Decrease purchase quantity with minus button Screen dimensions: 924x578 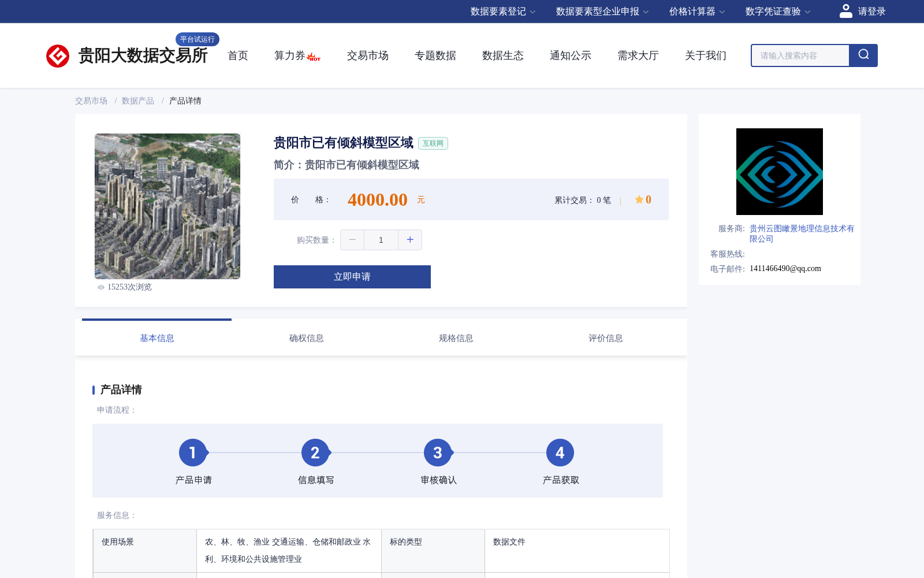[352, 240]
